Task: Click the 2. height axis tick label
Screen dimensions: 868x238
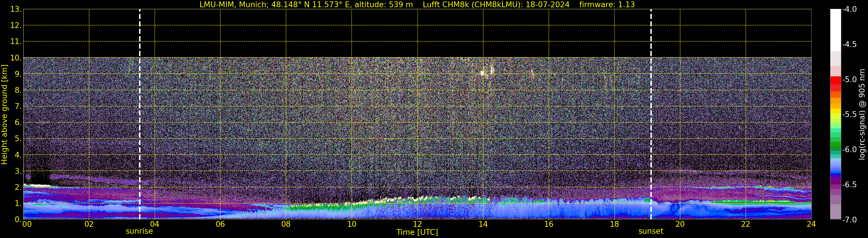Action: coord(18,188)
